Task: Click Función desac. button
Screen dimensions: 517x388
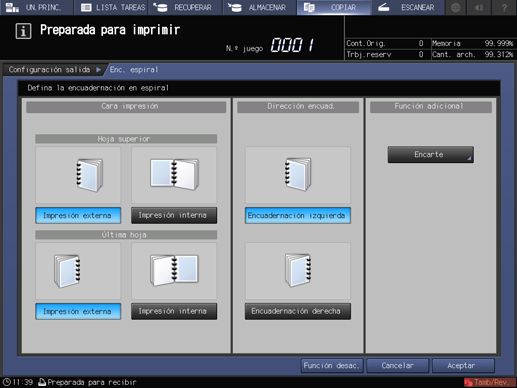Action: click(332, 366)
